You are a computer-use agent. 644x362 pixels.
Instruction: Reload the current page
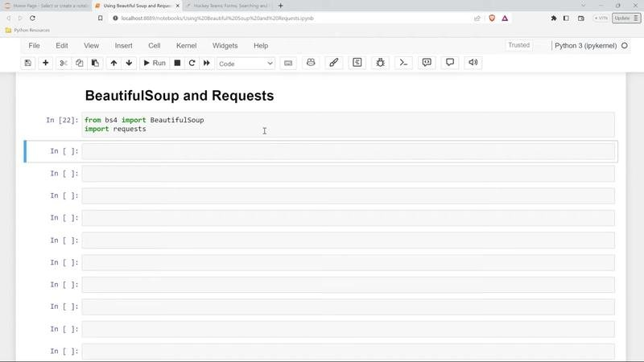32,18
